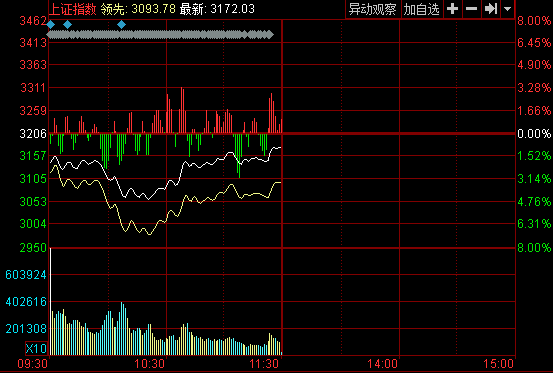The width and height of the screenshot is (553, 373).
Task: Click the 3206 baseline price label
Action: coord(33,134)
